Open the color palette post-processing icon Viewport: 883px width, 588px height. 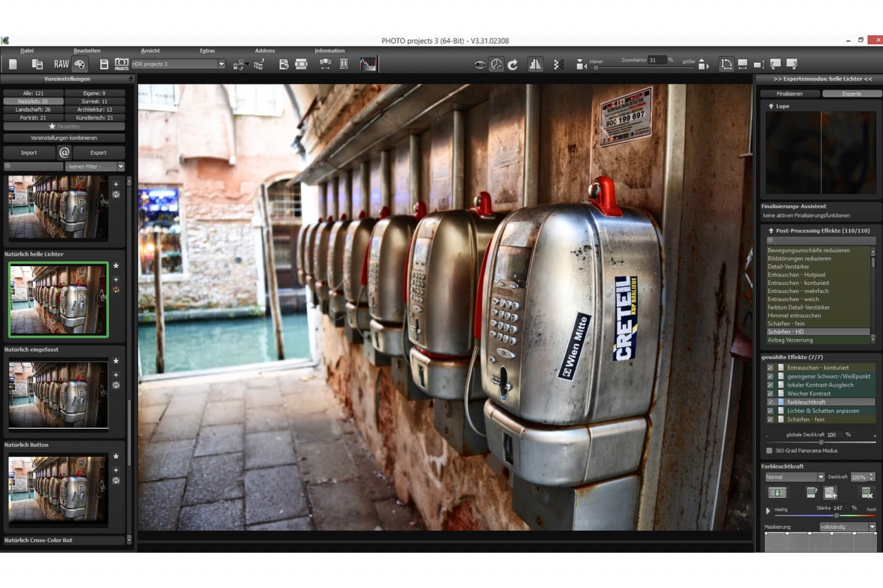pos(80,64)
